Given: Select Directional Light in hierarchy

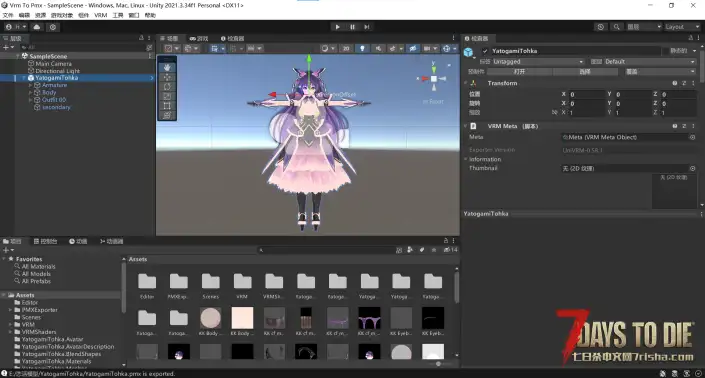Looking at the screenshot, I should 58,71.
